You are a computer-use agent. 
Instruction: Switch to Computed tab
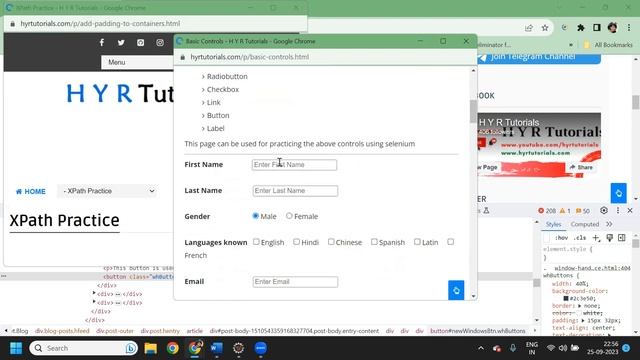[584, 224]
